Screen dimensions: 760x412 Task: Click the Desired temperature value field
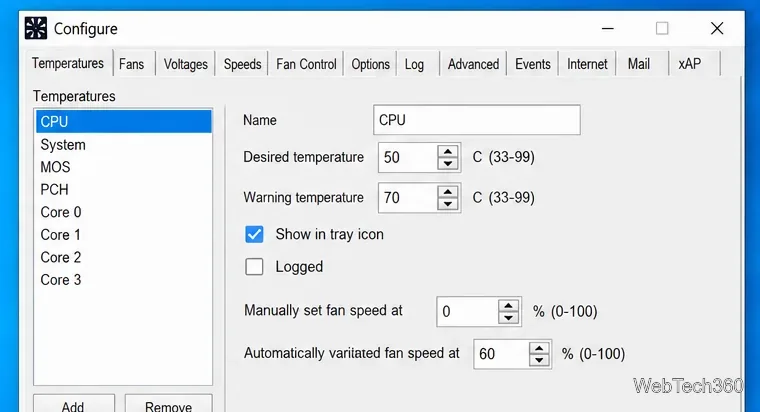[408, 157]
